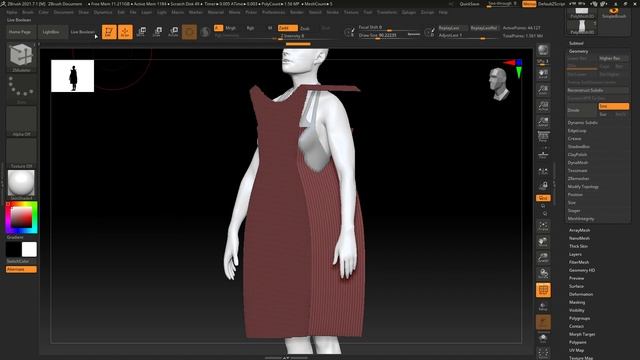
Task: Click the Live Boolean button
Action: pyautogui.click(x=82, y=32)
